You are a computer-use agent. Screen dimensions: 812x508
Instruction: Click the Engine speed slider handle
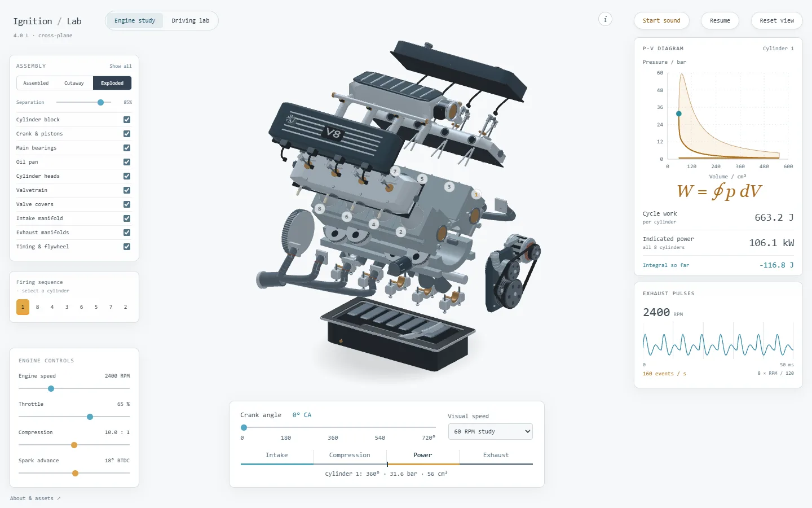pos(51,388)
